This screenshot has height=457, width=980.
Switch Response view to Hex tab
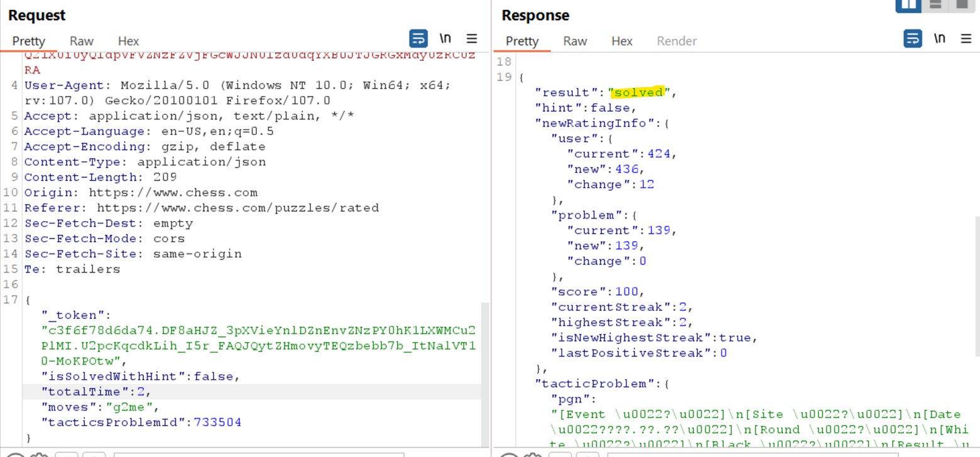click(x=622, y=41)
